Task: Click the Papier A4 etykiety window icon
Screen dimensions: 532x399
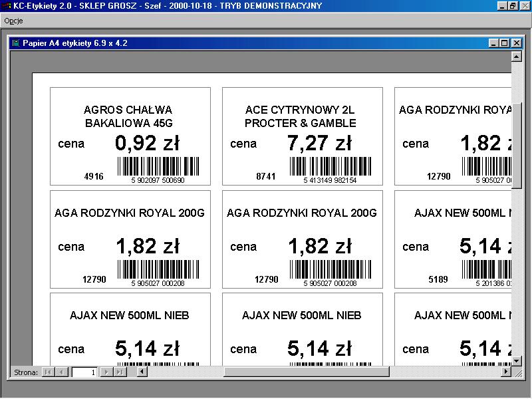Action: 15,43
